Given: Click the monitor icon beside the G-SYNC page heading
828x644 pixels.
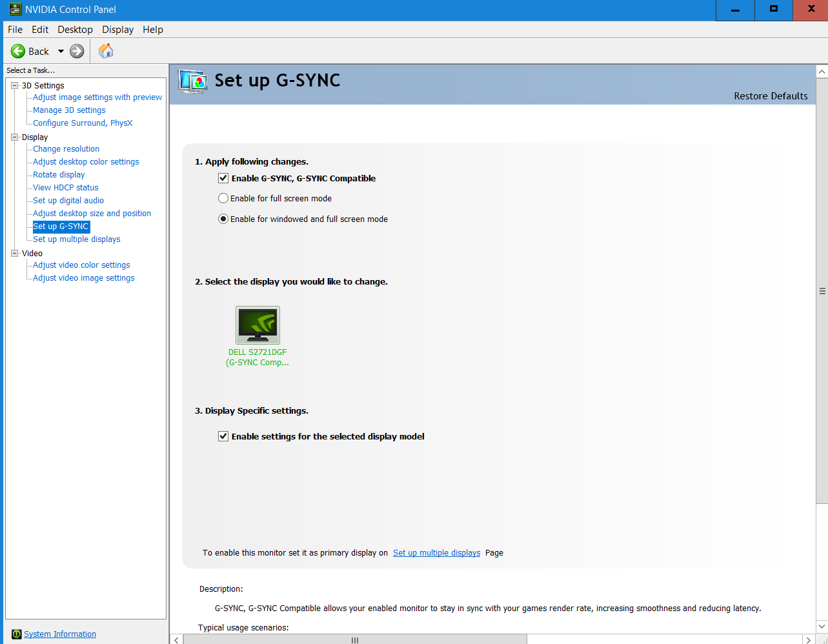Looking at the screenshot, I should click(x=193, y=81).
